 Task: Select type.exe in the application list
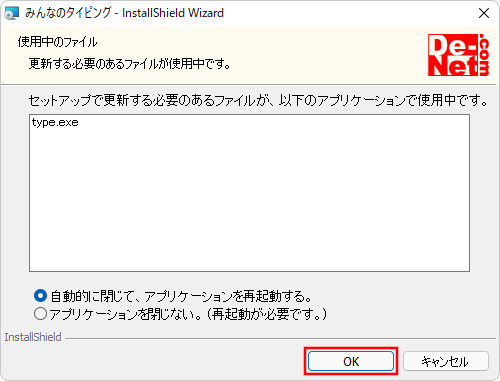[55, 123]
